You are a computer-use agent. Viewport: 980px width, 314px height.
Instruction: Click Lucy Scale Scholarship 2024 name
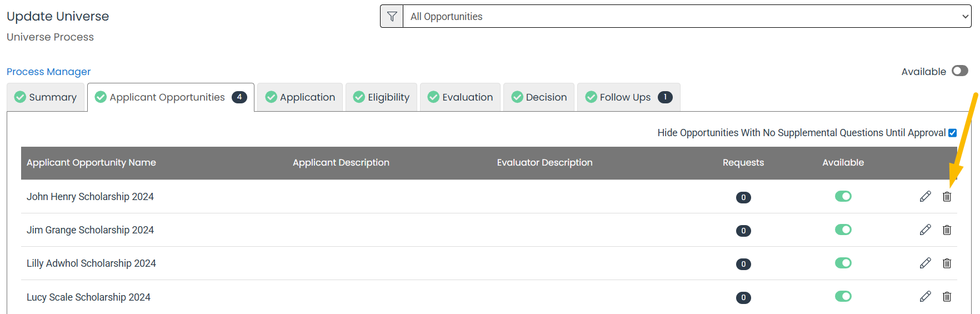click(x=88, y=297)
